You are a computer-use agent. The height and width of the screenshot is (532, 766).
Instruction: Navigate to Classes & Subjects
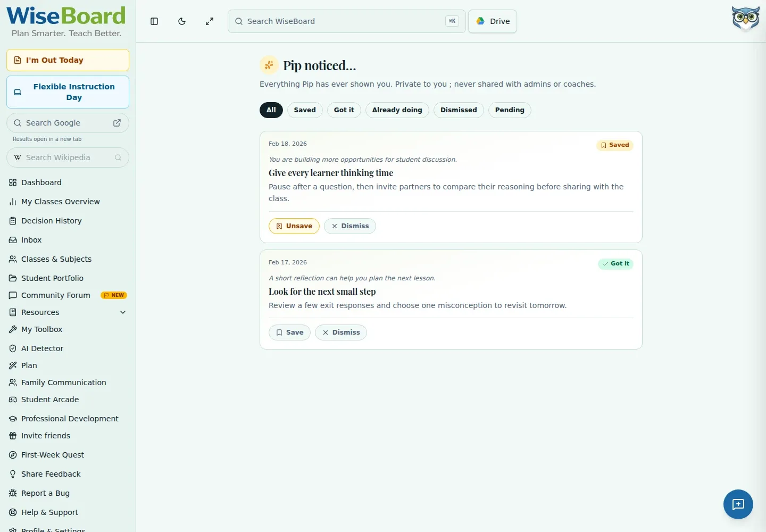pyautogui.click(x=68, y=259)
